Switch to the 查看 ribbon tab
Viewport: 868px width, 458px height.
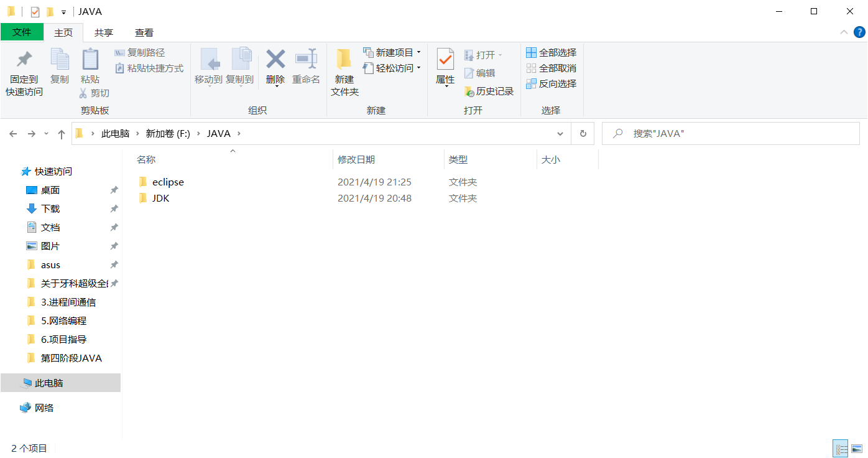(144, 32)
